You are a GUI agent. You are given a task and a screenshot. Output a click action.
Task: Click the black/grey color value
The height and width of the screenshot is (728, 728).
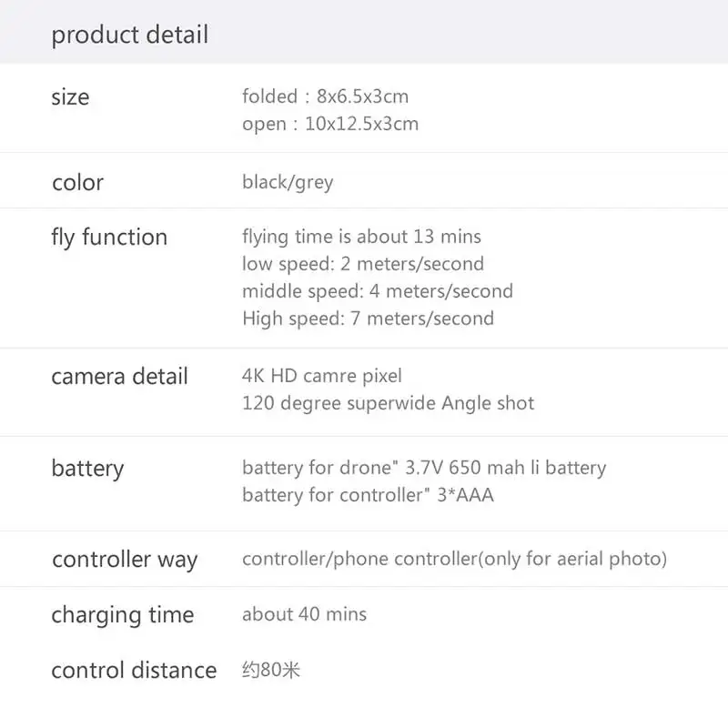tap(288, 182)
